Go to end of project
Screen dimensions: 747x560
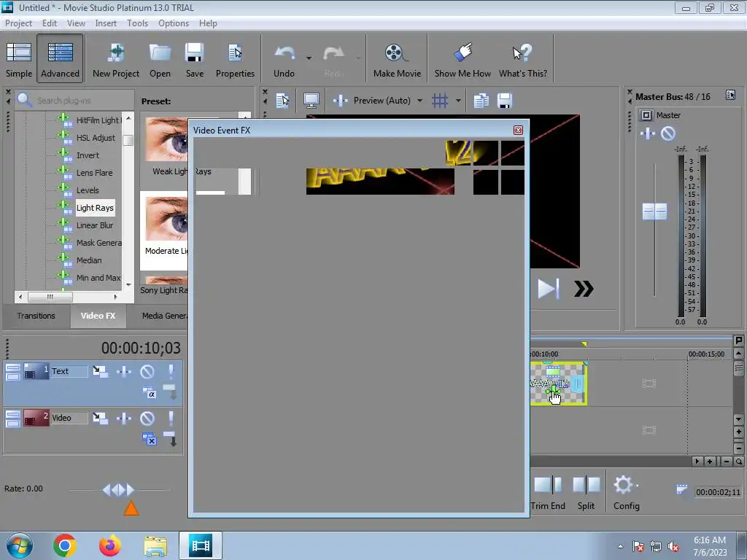tap(548, 289)
